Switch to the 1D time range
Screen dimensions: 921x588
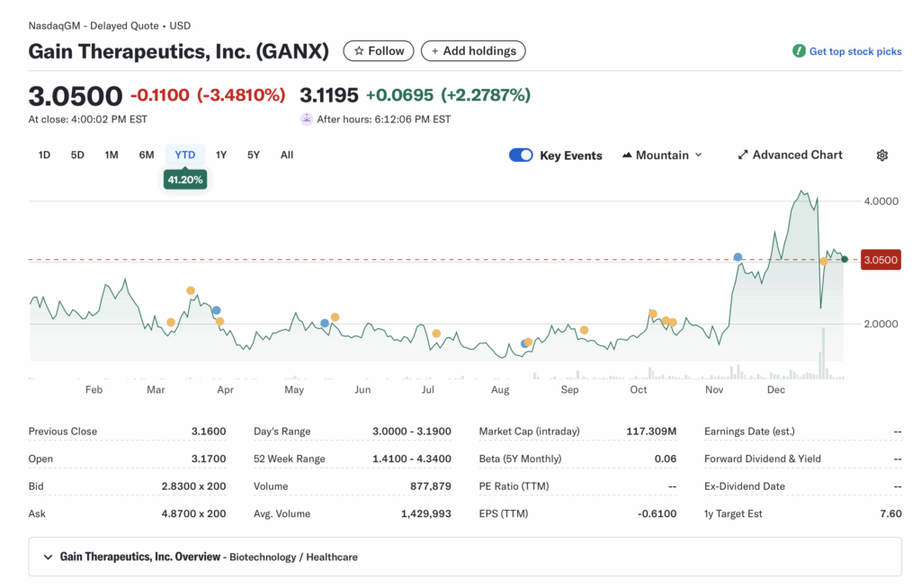43,154
